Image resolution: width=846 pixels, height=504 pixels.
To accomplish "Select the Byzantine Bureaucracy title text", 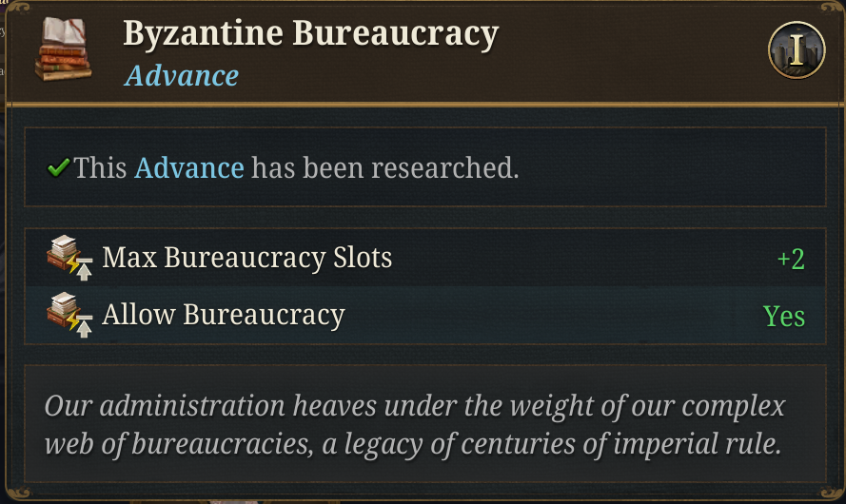I will pyautogui.click(x=310, y=34).
